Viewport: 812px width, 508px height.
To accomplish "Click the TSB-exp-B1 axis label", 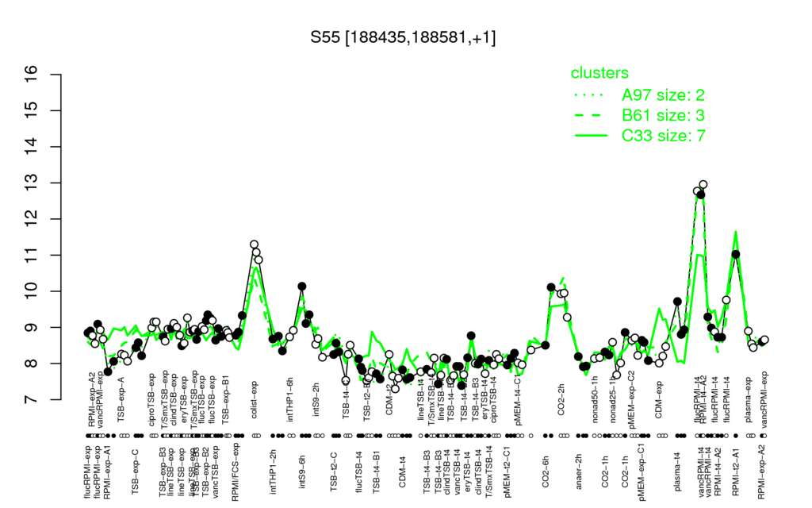I will [225, 400].
